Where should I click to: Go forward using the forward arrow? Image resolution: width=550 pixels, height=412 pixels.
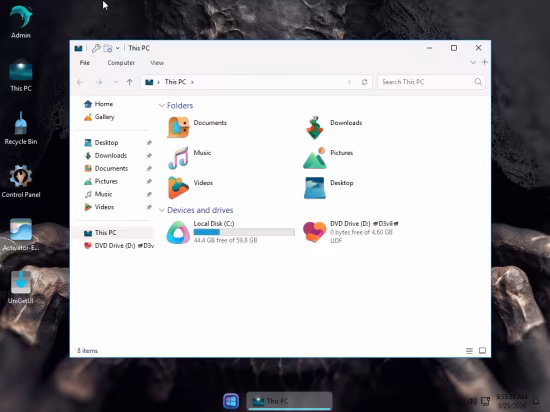[x=99, y=82]
